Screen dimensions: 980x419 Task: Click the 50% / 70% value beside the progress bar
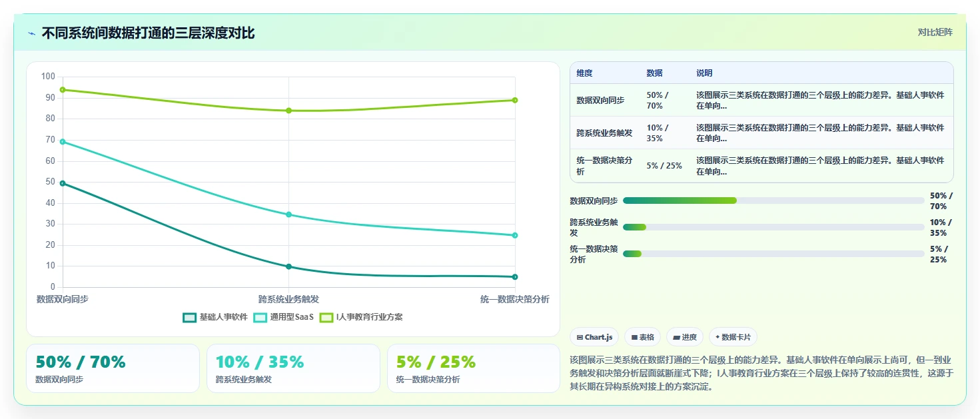point(941,201)
